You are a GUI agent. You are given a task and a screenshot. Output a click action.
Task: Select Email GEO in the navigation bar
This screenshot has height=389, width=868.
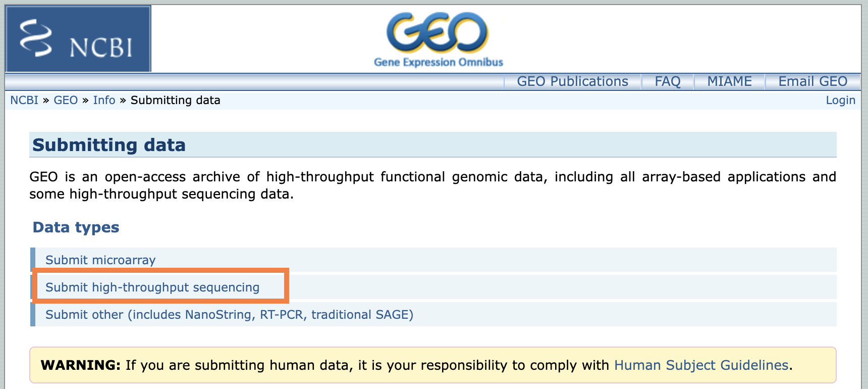812,81
